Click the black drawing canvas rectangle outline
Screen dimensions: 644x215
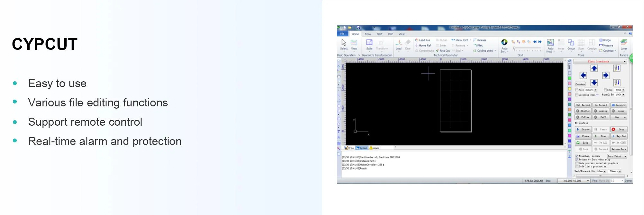(x=455, y=101)
